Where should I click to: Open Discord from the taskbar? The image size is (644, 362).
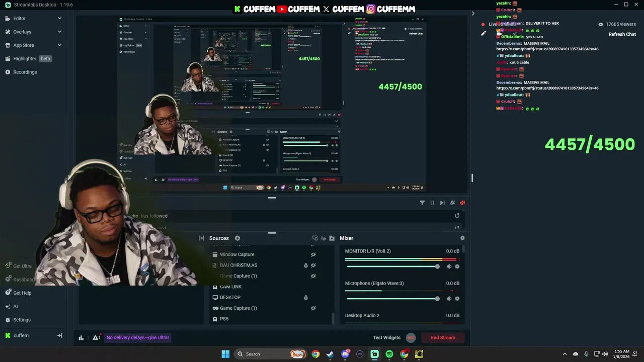click(x=345, y=354)
